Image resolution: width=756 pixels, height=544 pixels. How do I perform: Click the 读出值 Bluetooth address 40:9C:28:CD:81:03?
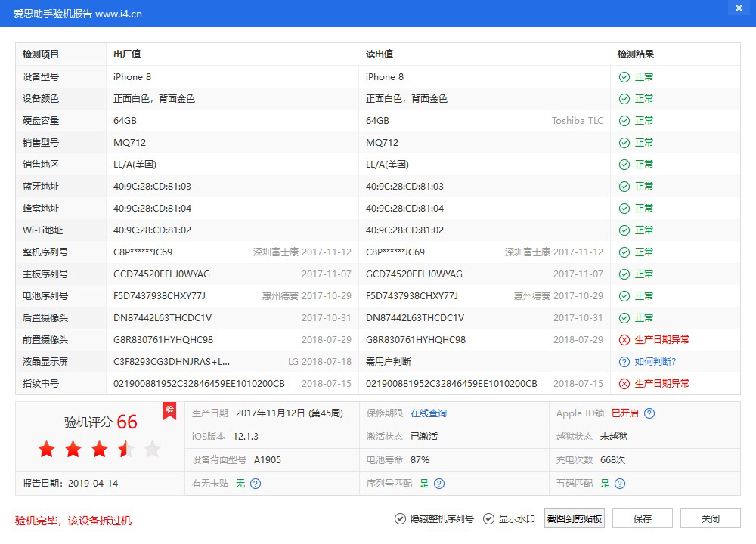(404, 187)
